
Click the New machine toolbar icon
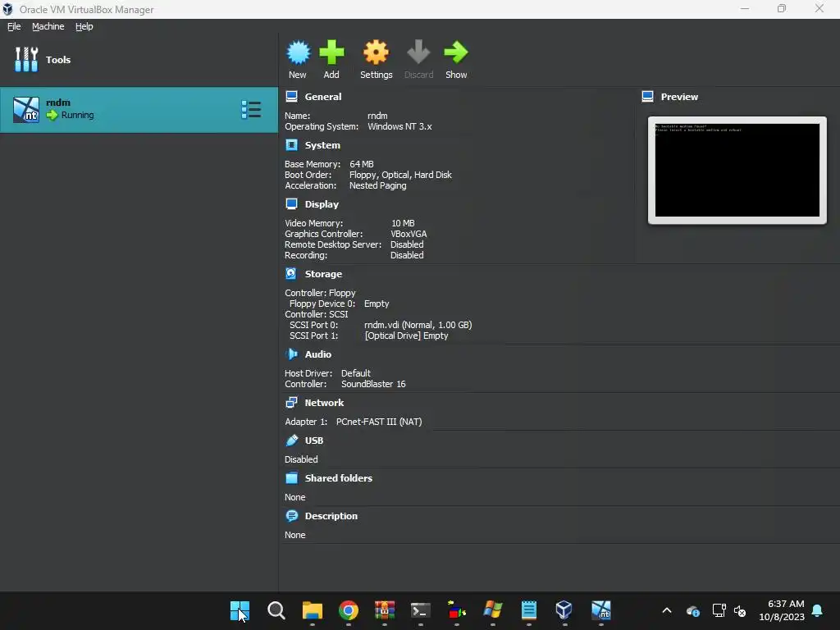[x=298, y=52]
